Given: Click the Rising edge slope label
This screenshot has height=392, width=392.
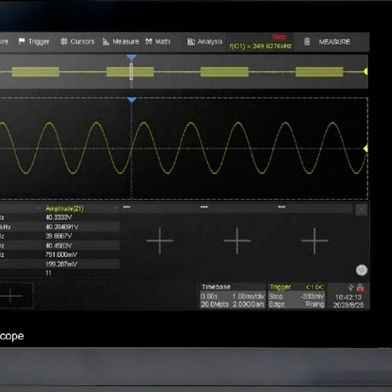Looking at the screenshot, I should tap(314, 304).
